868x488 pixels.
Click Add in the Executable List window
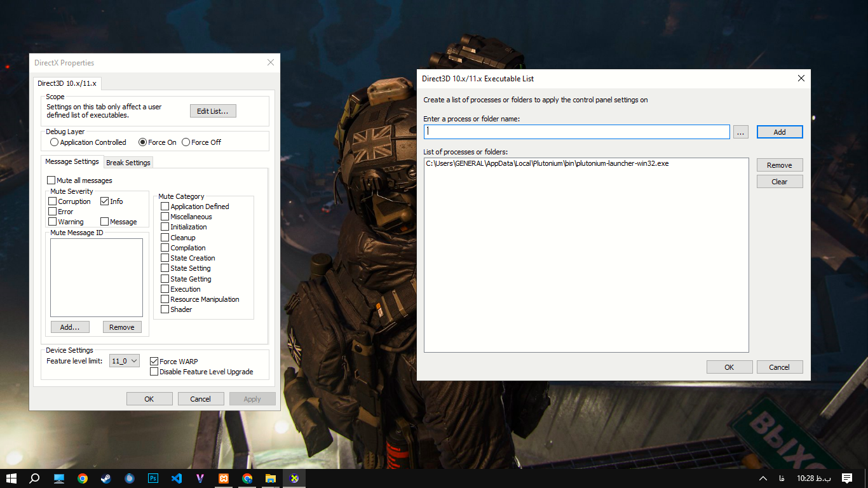tap(780, 132)
